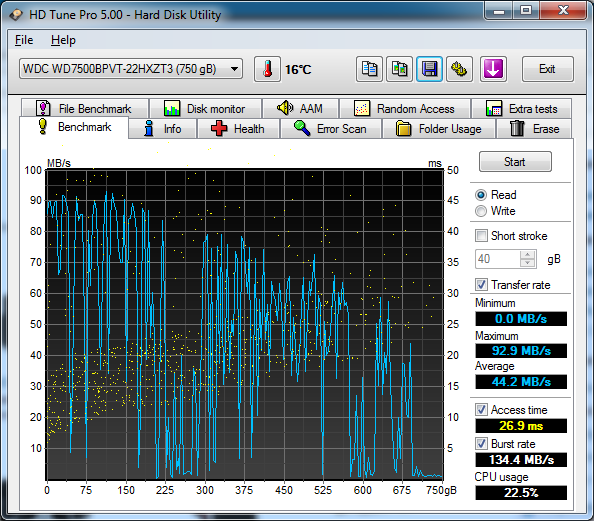Open options with wrench icon
594x521 pixels.
pos(459,69)
